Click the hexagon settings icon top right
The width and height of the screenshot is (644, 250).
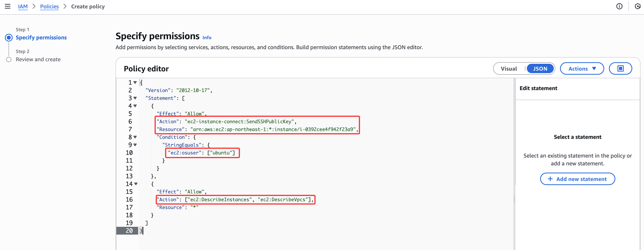pyautogui.click(x=638, y=6)
